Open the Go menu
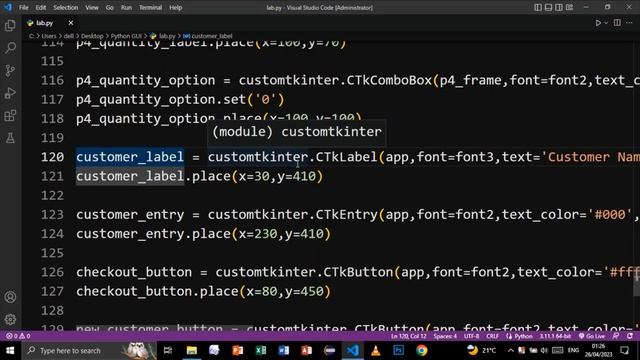Image resolution: width=640 pixels, height=360 pixels. coord(109,7)
